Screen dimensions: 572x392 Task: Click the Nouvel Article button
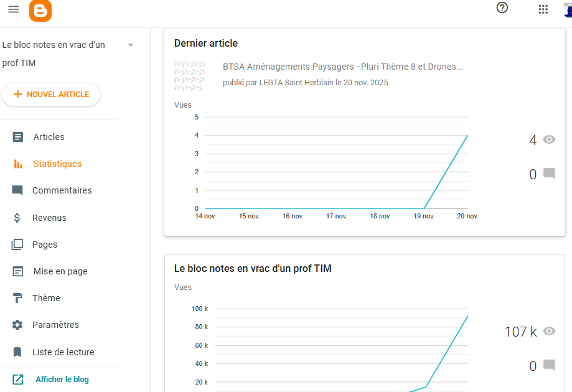[x=51, y=95]
